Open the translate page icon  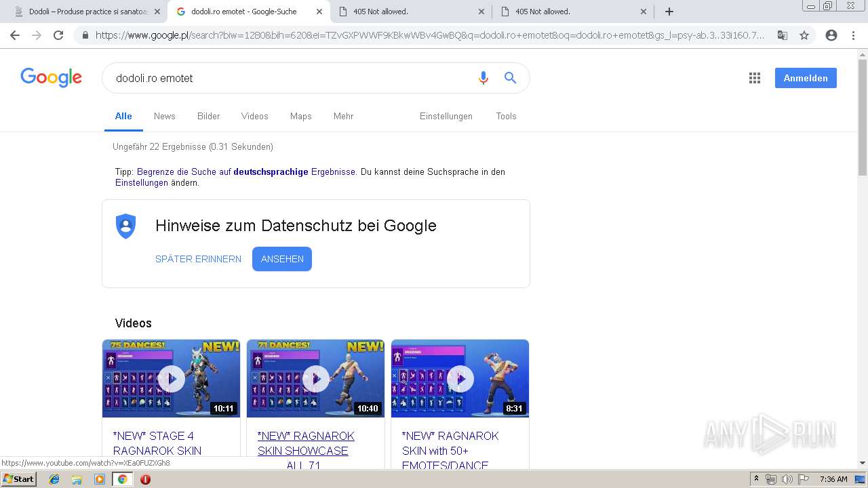(x=783, y=35)
